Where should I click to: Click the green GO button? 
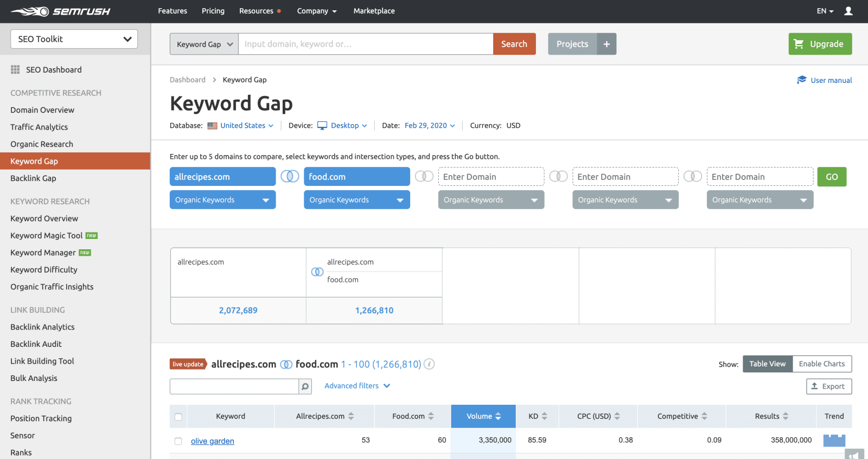[x=832, y=177]
